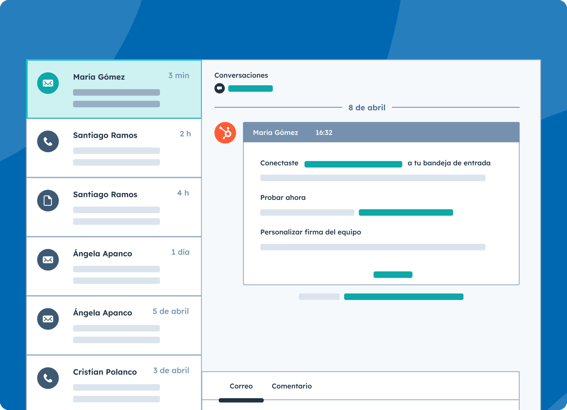Screen dimensions: 567x410
Task: Click the Probar ahora heading
Action: coord(283,198)
